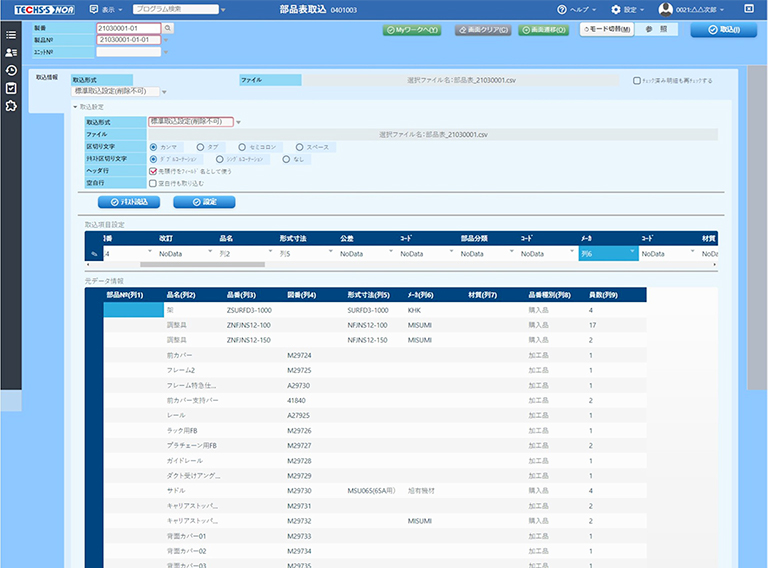Select the タブ delimiter radio button
The width and height of the screenshot is (768, 568).
click(x=200, y=146)
